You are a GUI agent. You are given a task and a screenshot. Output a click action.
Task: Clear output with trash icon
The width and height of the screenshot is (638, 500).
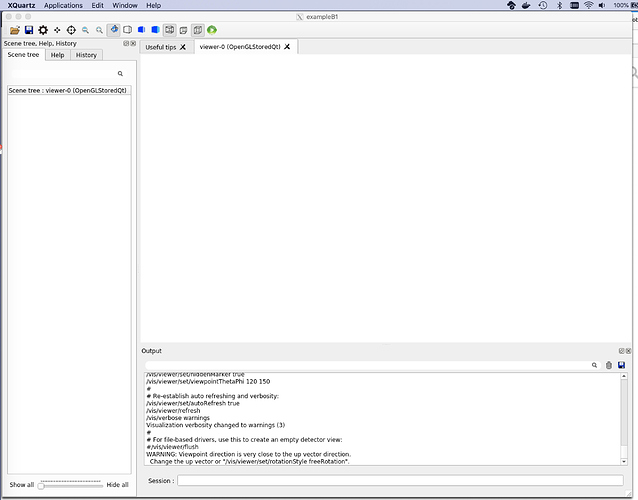click(609, 365)
